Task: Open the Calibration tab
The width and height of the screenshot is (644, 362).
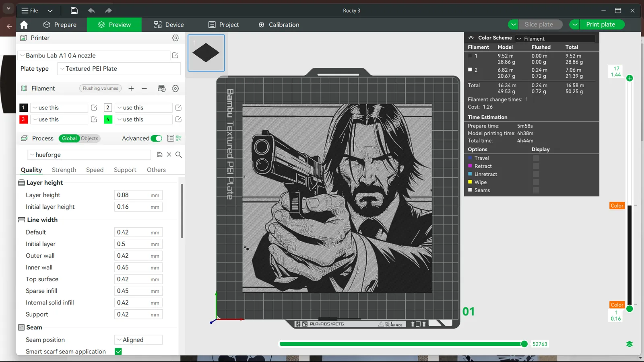Action: (x=279, y=25)
